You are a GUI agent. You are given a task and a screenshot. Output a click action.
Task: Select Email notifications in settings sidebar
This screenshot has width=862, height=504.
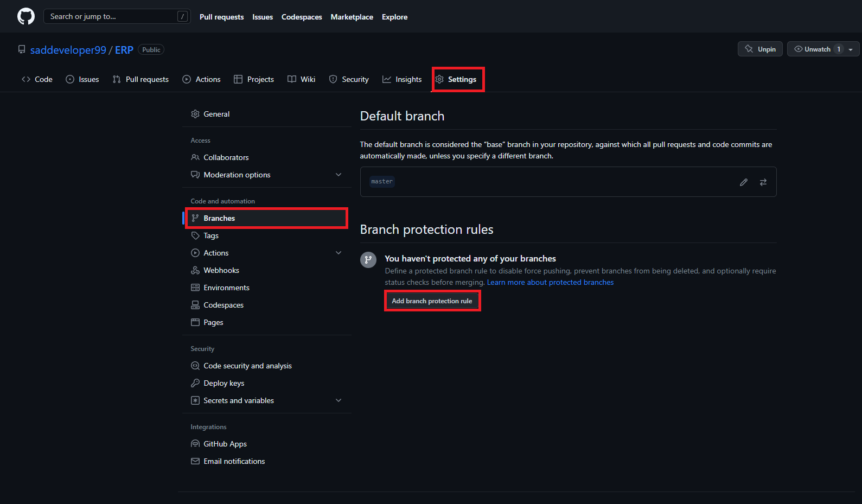tap(267, 461)
